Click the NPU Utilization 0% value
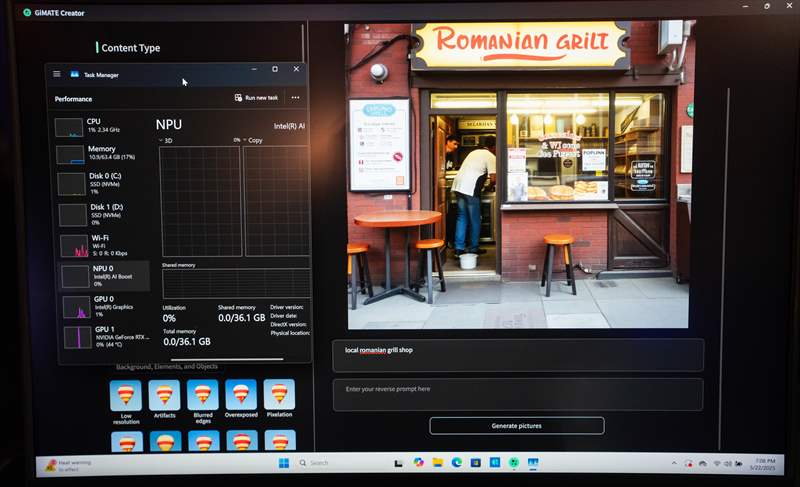Screen dimensions: 800x487 click(169, 318)
